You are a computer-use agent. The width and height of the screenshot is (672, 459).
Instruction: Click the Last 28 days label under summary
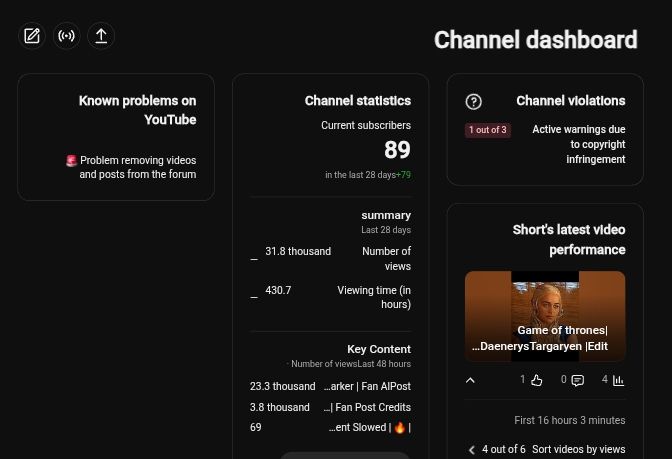[386, 230]
